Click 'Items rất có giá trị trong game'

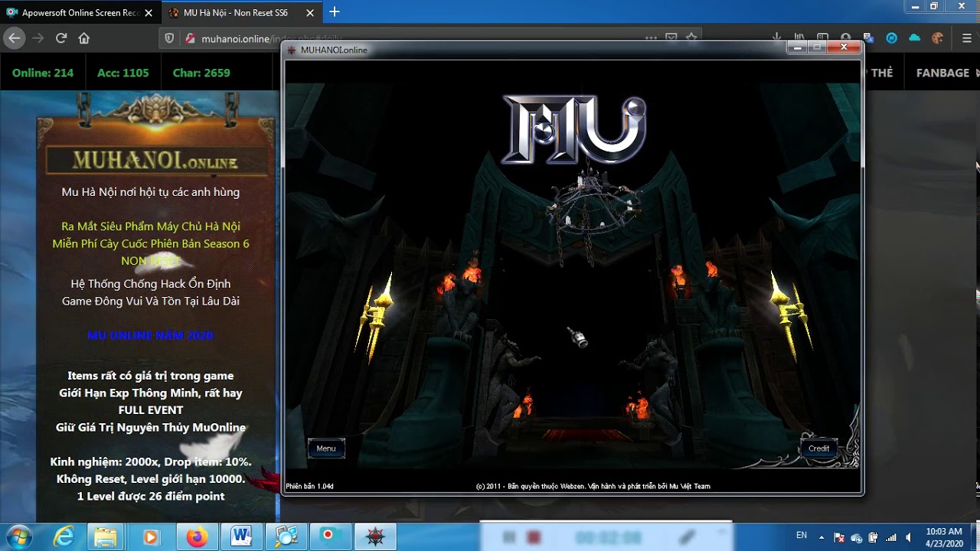(x=151, y=376)
